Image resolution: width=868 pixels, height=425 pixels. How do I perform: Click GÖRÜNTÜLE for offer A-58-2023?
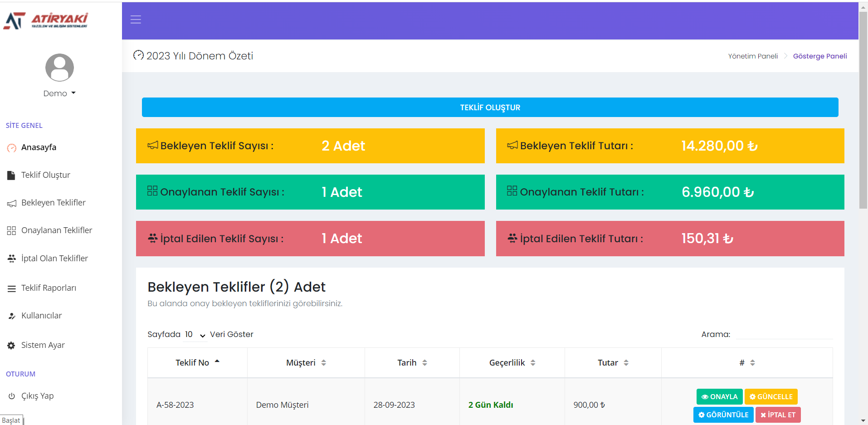pyautogui.click(x=723, y=415)
